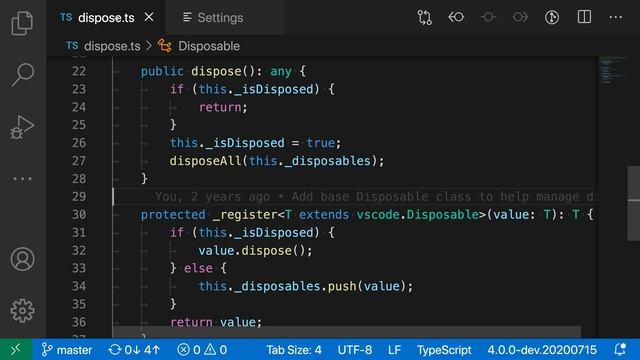Show additional views ellipsis in activity bar
This screenshot has width=640, height=360.
point(22,179)
